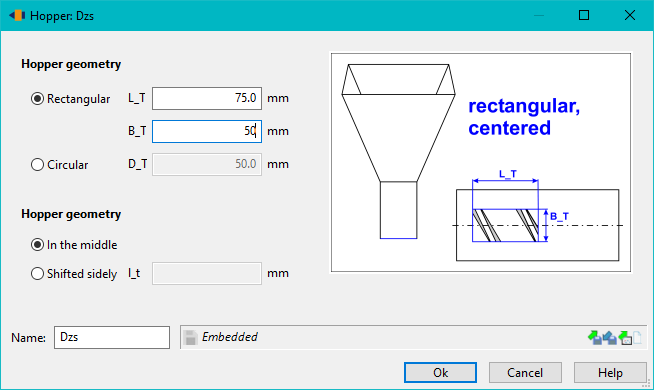Confirm the dialog with Ok
The image size is (654, 390).
440,372
